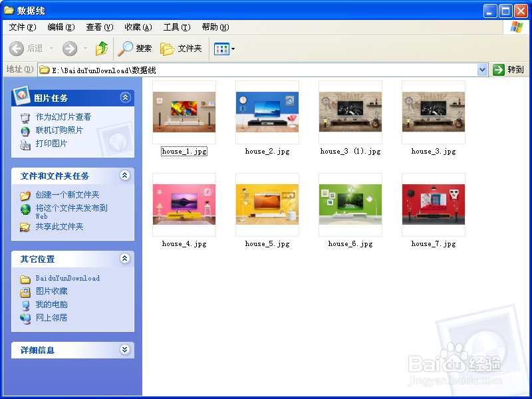Select the house_2.jpg thumbnail

(x=267, y=112)
